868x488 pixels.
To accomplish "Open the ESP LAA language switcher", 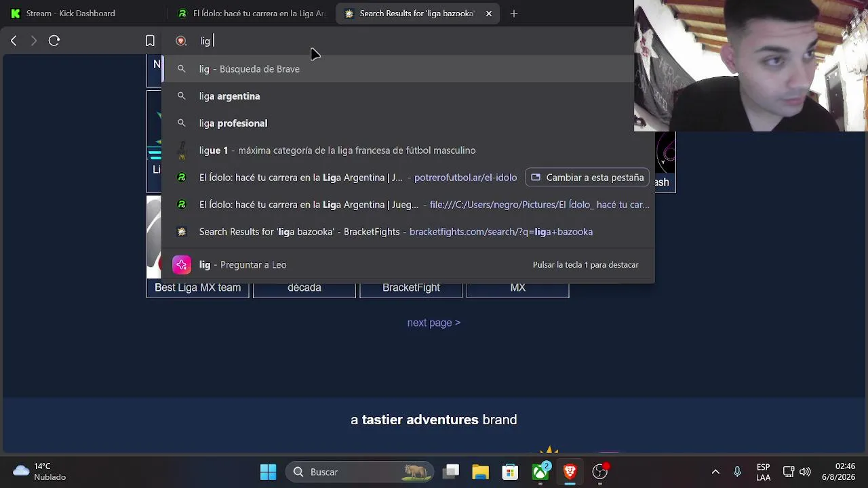I will coord(763,472).
